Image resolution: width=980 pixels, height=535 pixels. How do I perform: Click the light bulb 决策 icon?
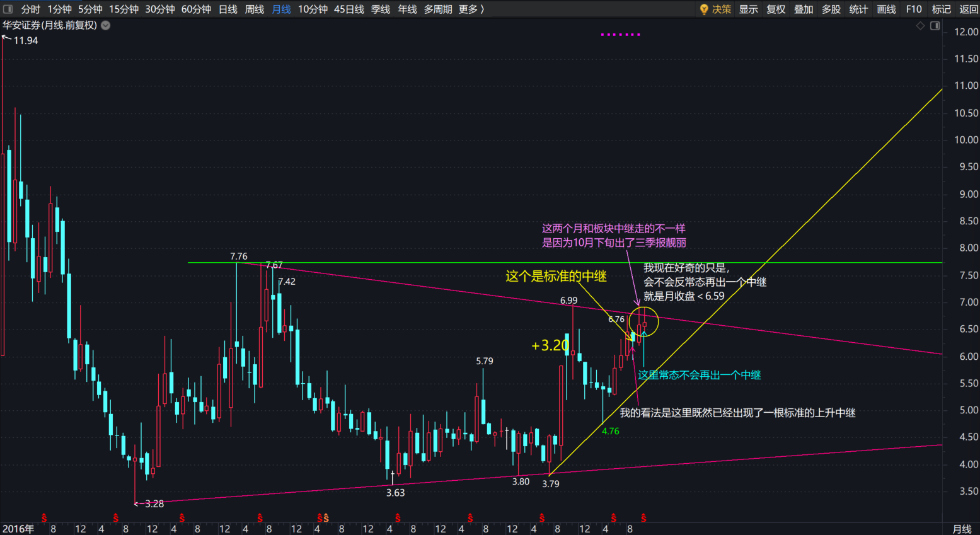[x=704, y=9]
